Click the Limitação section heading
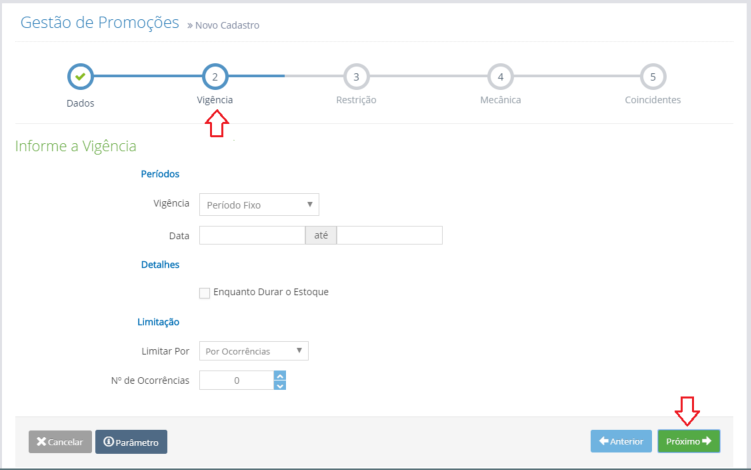This screenshot has width=751, height=470. 158,322
